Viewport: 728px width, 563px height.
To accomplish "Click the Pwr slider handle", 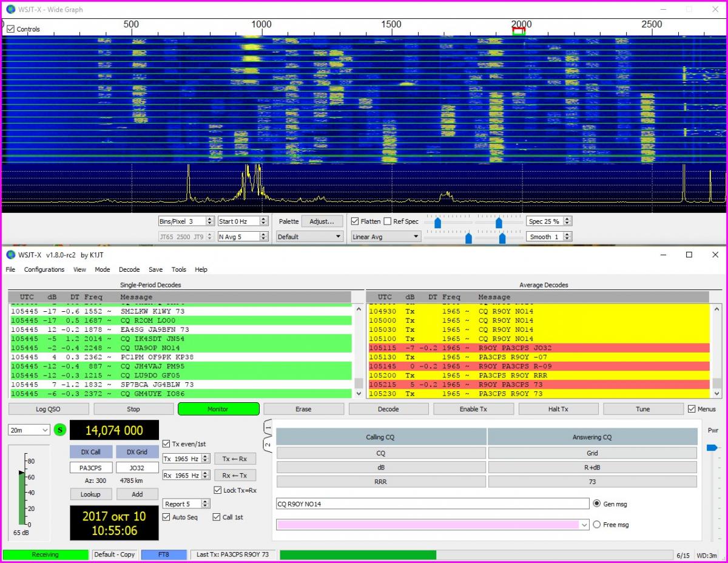I will pos(712,448).
